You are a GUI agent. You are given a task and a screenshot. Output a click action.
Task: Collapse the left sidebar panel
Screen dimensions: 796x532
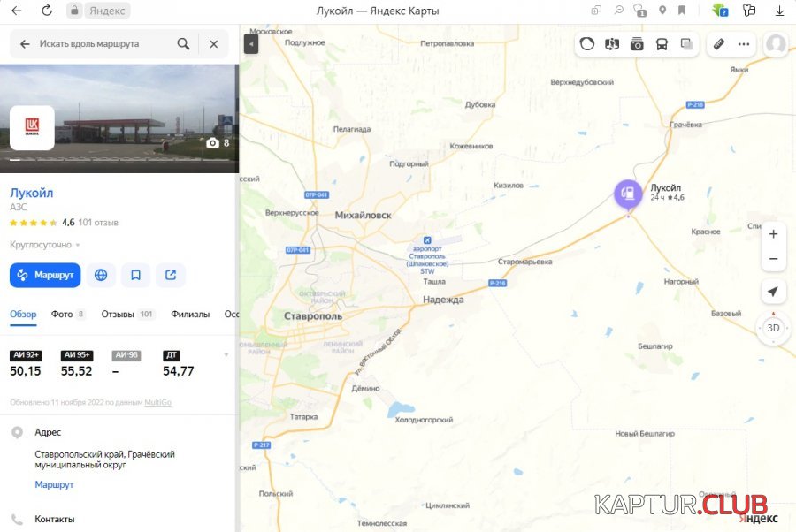[x=251, y=43]
